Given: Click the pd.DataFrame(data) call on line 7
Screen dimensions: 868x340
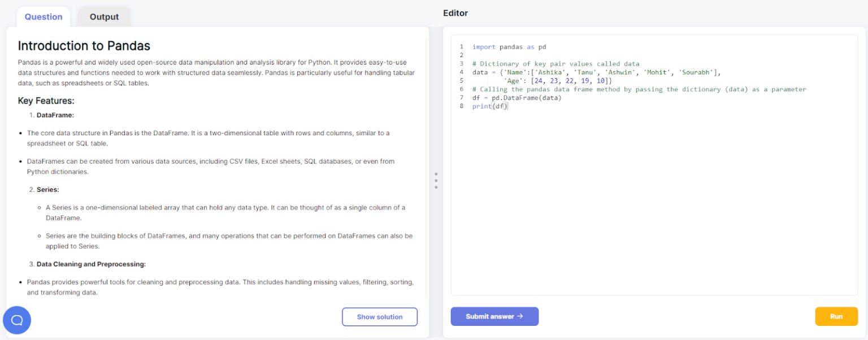Looking at the screenshot, I should pyautogui.click(x=527, y=97).
